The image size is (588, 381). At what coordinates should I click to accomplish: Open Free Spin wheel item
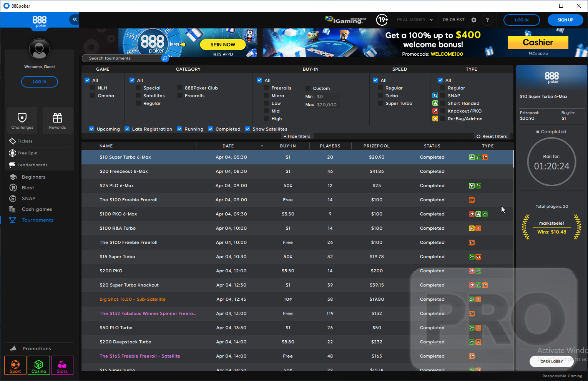23,153
